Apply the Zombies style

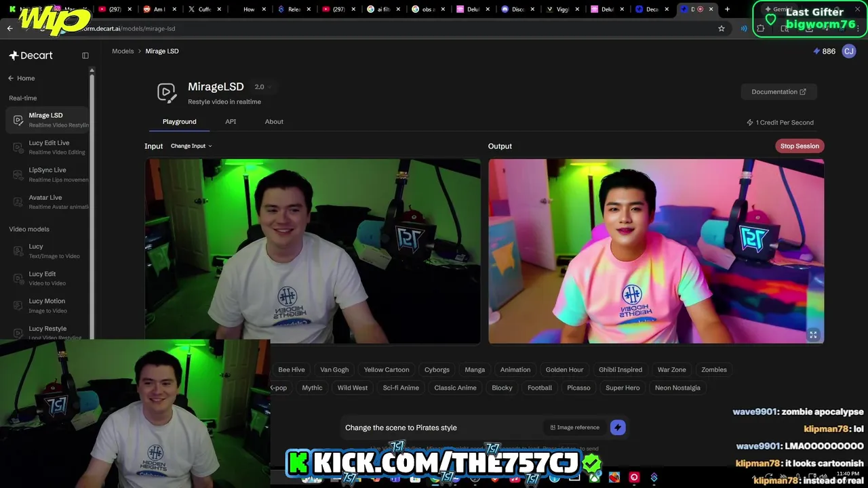[x=714, y=370]
